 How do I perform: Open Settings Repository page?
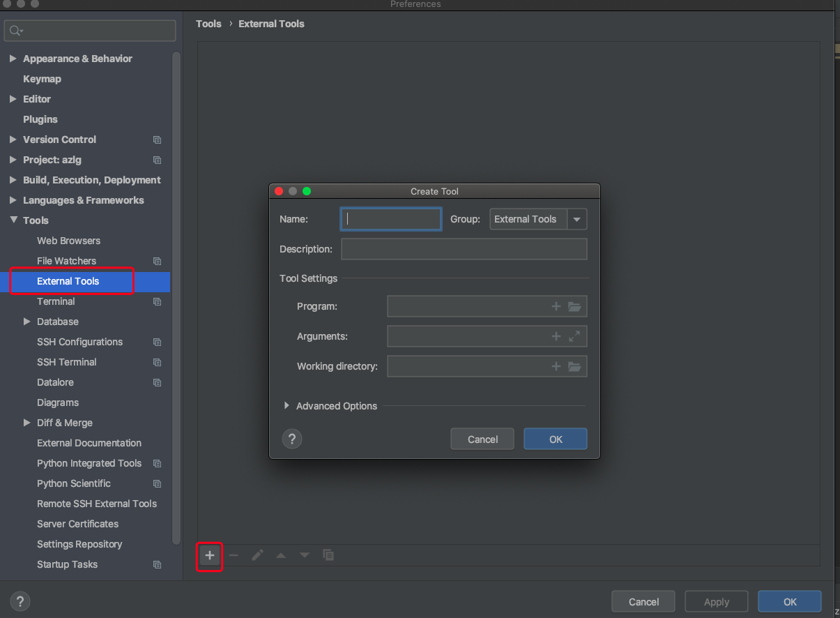pos(79,544)
